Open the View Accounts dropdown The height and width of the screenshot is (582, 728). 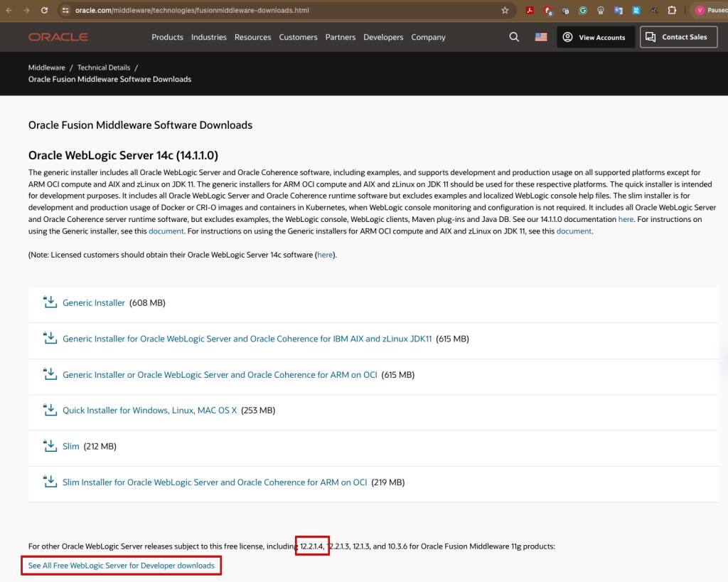(594, 37)
